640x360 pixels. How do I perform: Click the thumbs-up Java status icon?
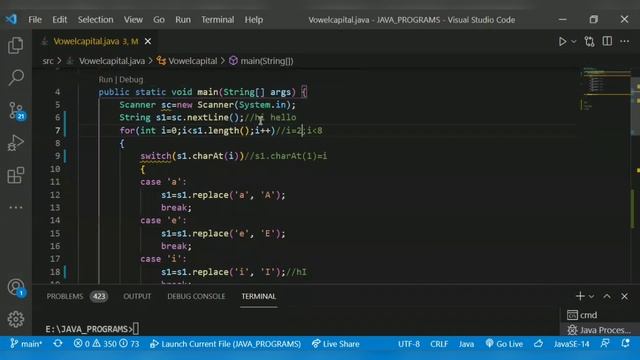coord(538,344)
